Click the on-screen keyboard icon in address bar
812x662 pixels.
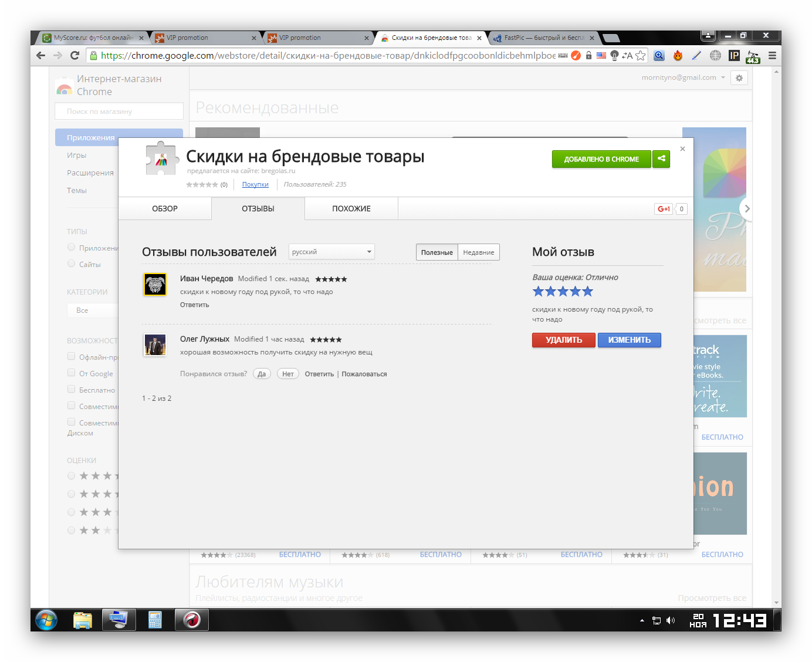(x=563, y=55)
